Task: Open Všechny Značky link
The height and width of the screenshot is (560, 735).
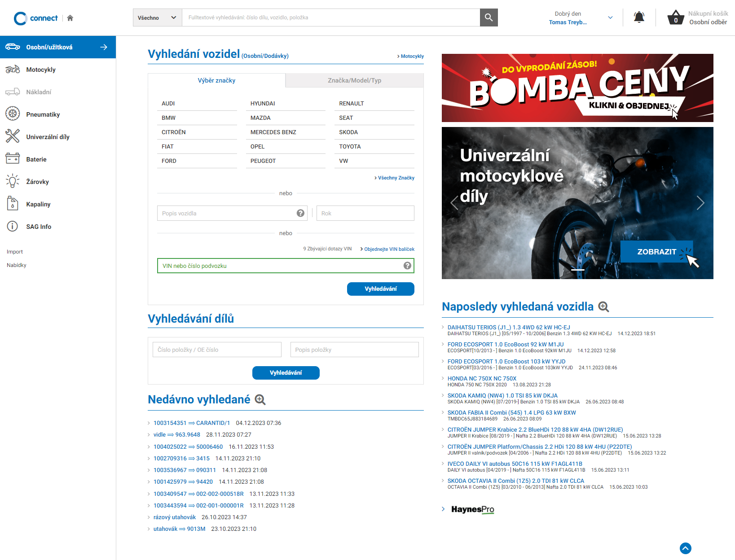Action: 396,178
